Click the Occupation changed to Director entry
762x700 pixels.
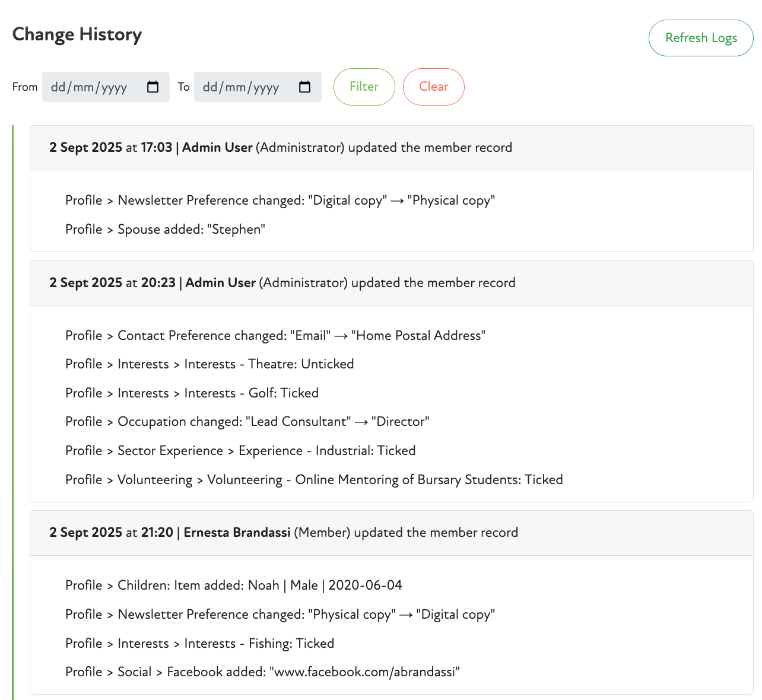click(x=247, y=422)
